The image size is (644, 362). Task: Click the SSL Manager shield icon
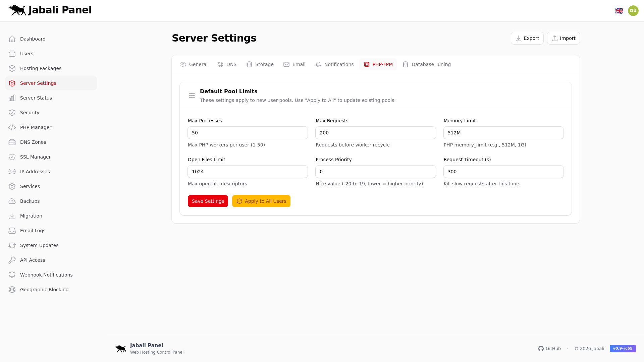tap(12, 157)
